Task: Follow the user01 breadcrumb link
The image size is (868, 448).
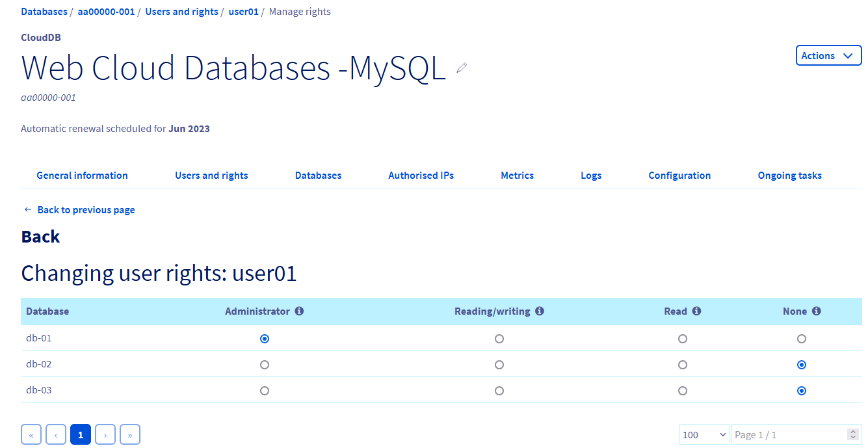Action: (243, 11)
